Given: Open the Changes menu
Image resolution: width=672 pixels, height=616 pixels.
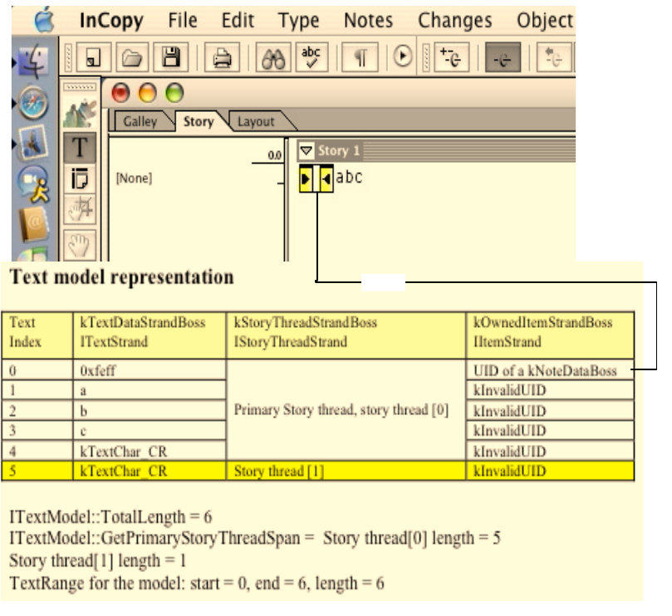Looking at the screenshot, I should 454,21.
